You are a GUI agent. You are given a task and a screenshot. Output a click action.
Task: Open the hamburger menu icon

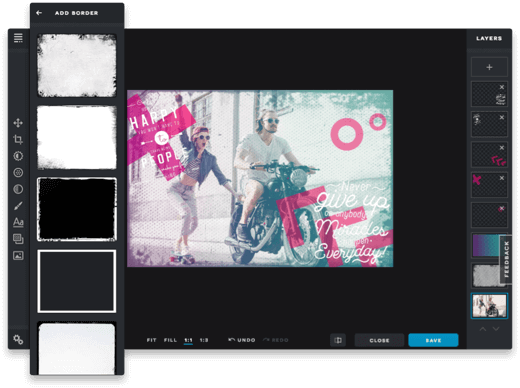(x=18, y=38)
